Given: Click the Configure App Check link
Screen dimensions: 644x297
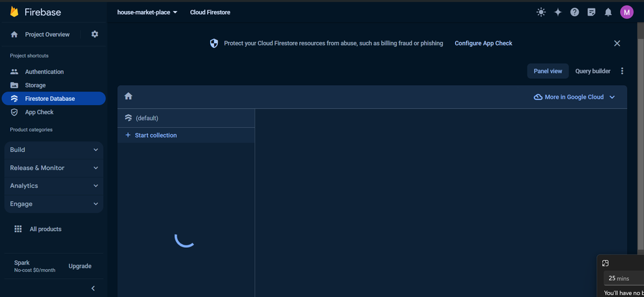Looking at the screenshot, I should coord(483,43).
